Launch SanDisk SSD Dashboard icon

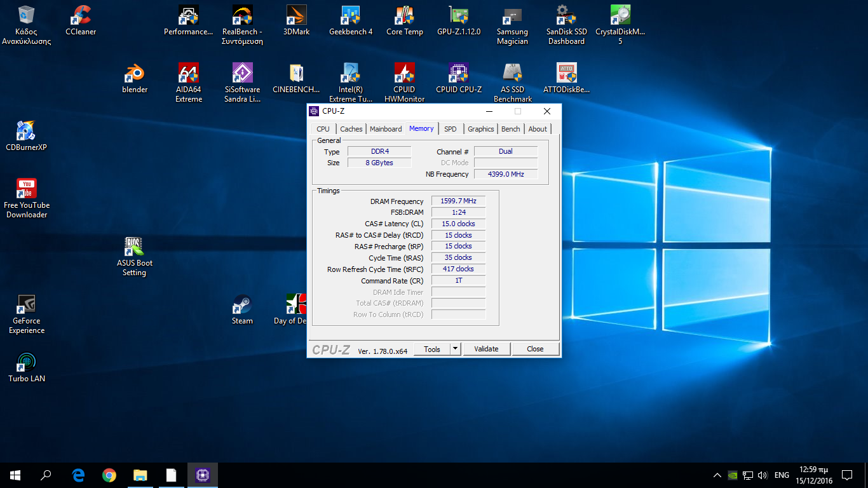(x=566, y=25)
